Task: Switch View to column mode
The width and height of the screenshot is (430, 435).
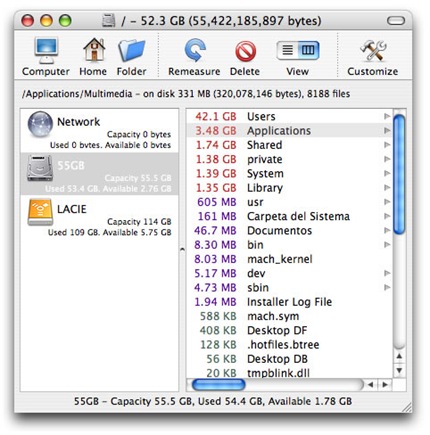Action: [x=308, y=50]
